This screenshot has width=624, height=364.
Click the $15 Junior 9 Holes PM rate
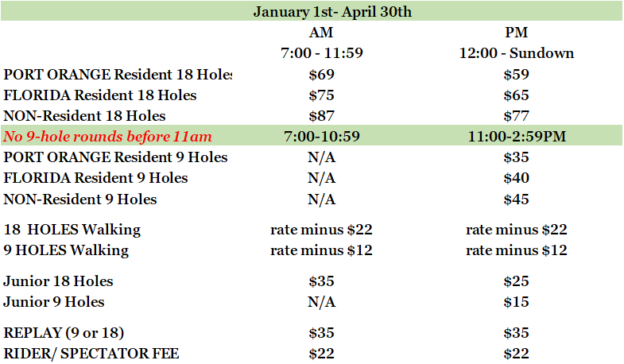point(516,302)
